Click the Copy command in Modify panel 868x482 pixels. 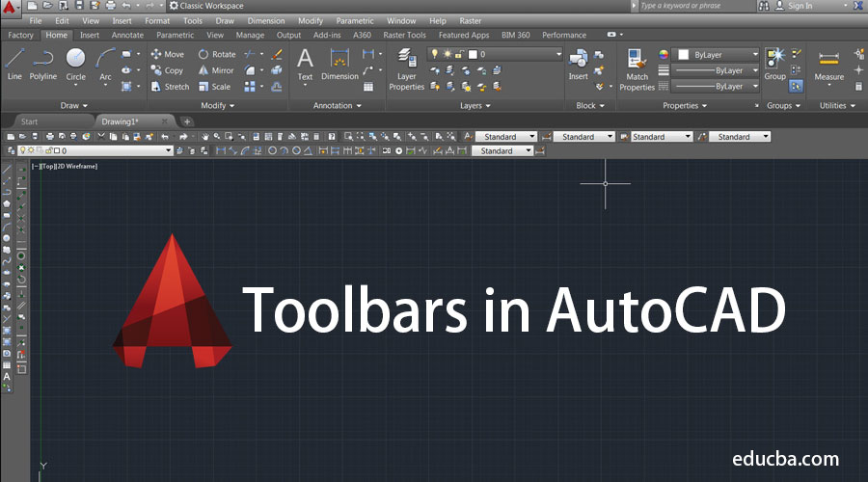pos(167,70)
